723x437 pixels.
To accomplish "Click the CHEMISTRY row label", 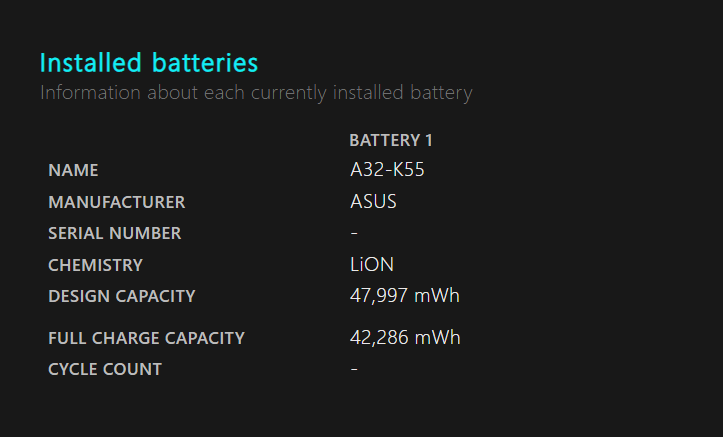I will [x=95, y=265].
